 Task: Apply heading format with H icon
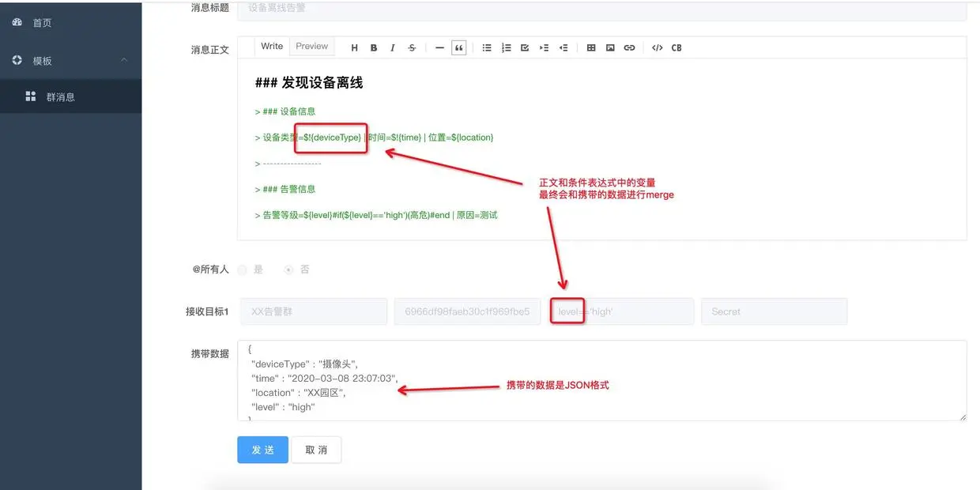click(354, 47)
